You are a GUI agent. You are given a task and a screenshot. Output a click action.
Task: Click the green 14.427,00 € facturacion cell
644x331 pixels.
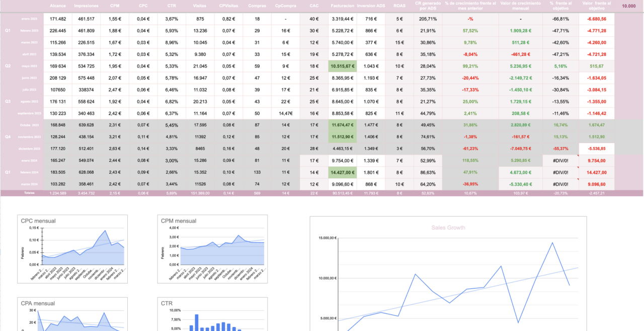[x=342, y=172]
